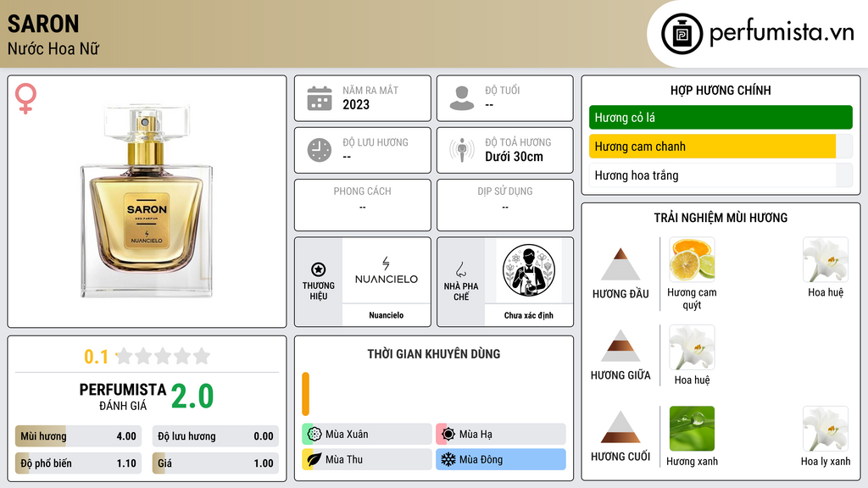The image size is (868, 488).
Task: Open the Hương cam quýt citrus note image
Action: (692, 260)
